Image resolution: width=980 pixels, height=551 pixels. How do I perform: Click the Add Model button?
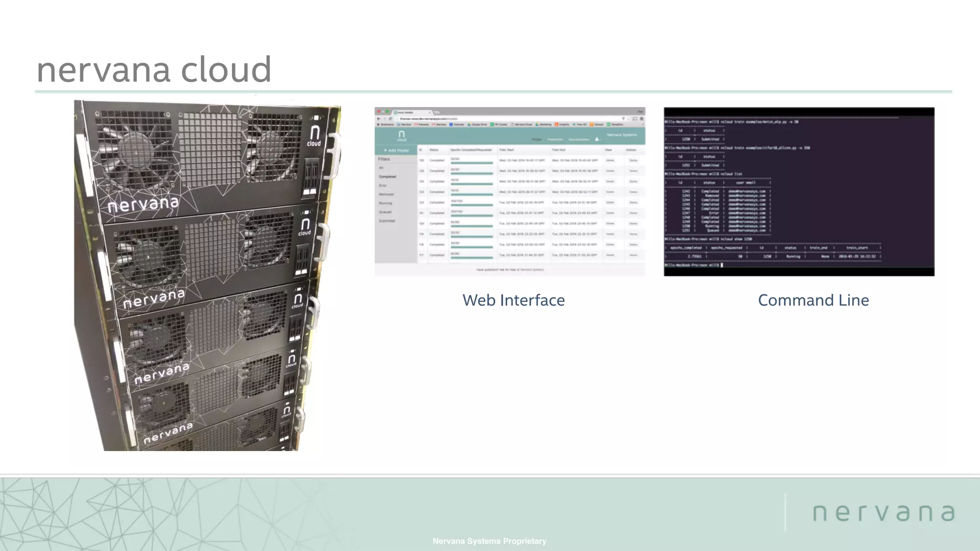pyautogui.click(x=396, y=150)
